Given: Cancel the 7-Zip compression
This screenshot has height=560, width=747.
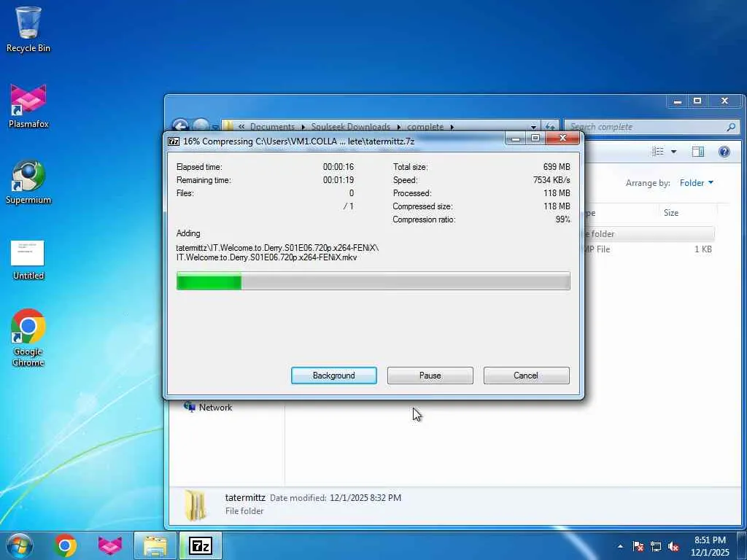Looking at the screenshot, I should 526,376.
